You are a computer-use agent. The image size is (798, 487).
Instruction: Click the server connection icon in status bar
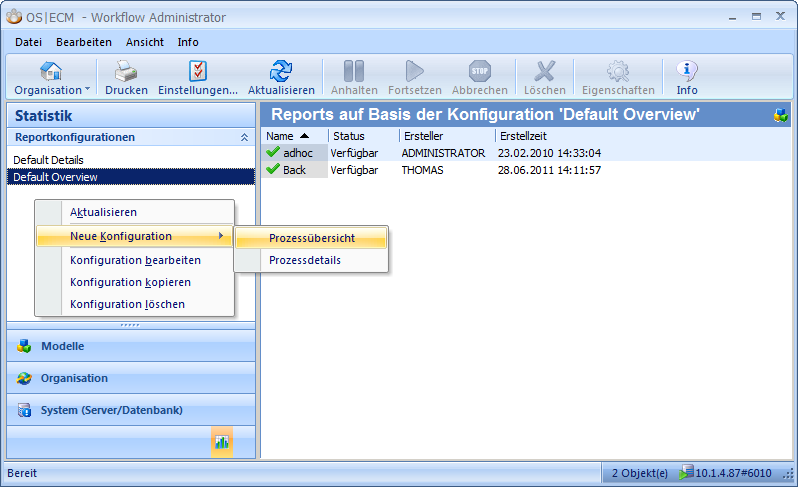tap(686, 472)
